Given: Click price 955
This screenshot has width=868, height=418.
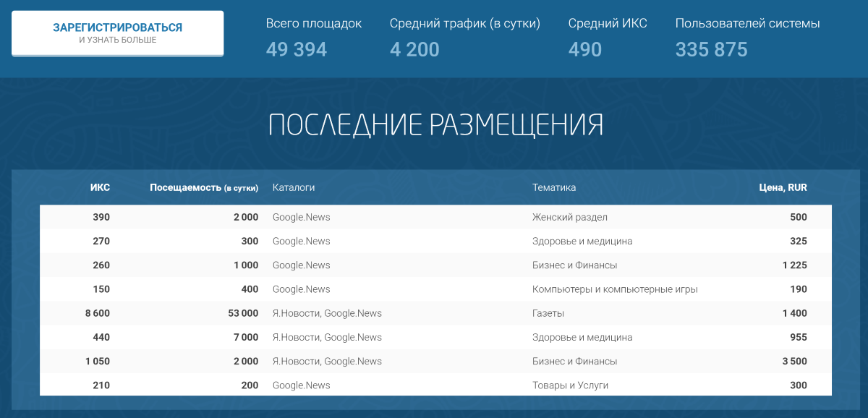Looking at the screenshot, I should coord(799,337).
